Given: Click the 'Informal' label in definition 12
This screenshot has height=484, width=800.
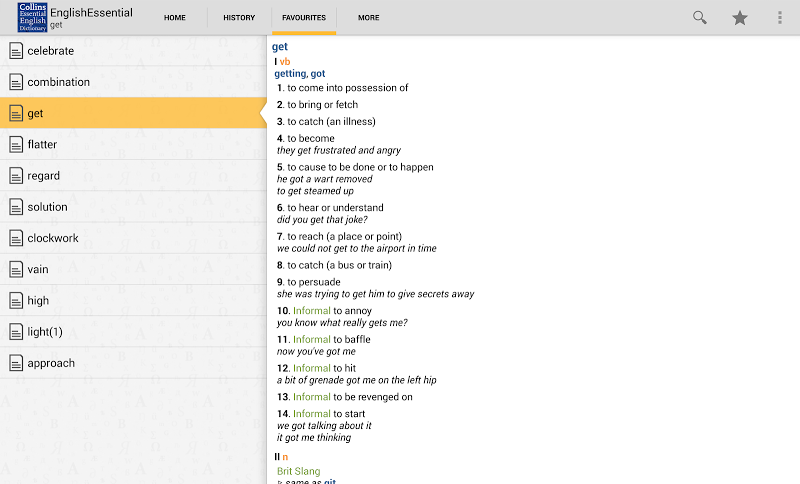Looking at the screenshot, I should pyautogui.click(x=312, y=368).
